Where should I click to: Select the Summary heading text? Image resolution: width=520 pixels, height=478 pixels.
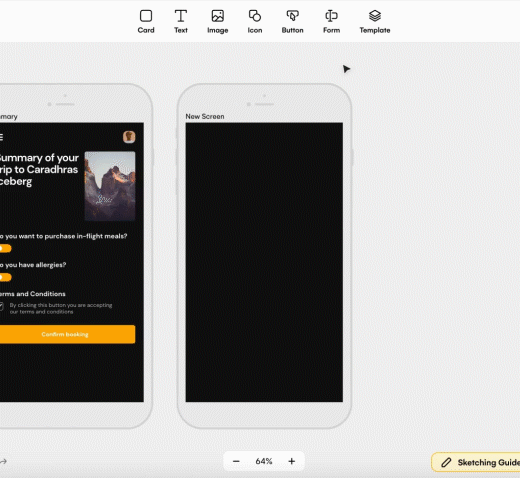(x=39, y=170)
